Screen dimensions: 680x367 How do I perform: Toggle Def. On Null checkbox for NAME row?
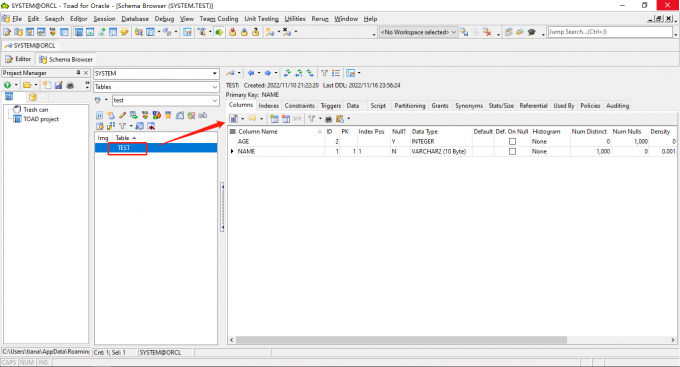pos(512,151)
